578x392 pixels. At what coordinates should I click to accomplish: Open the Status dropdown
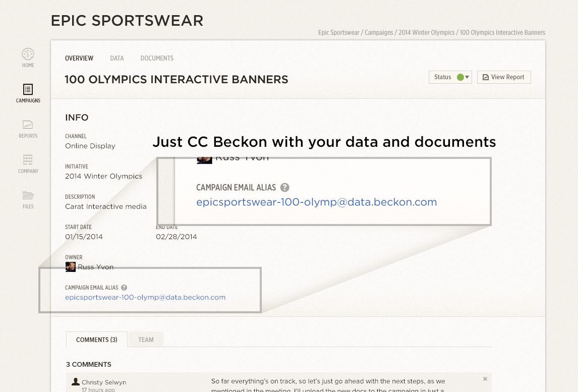click(x=450, y=77)
